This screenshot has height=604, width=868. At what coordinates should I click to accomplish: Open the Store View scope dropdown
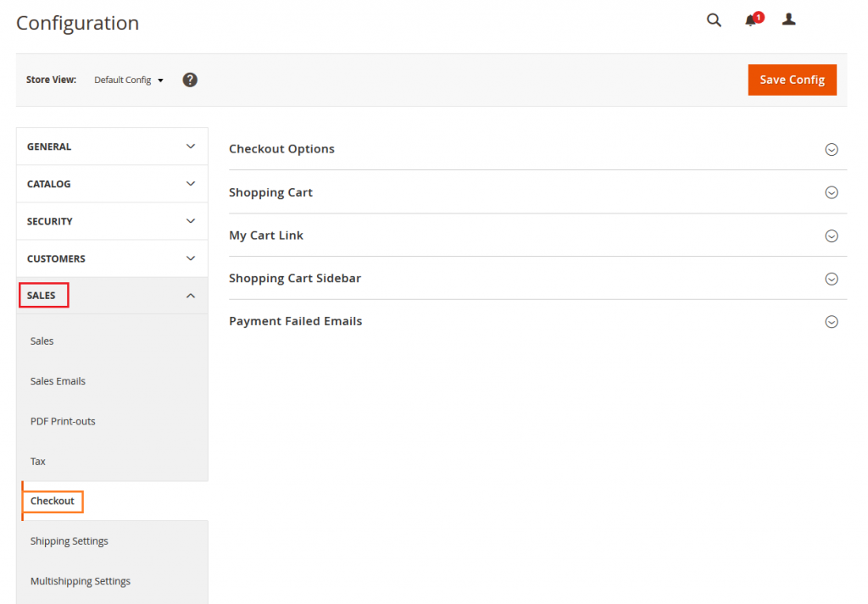click(128, 80)
